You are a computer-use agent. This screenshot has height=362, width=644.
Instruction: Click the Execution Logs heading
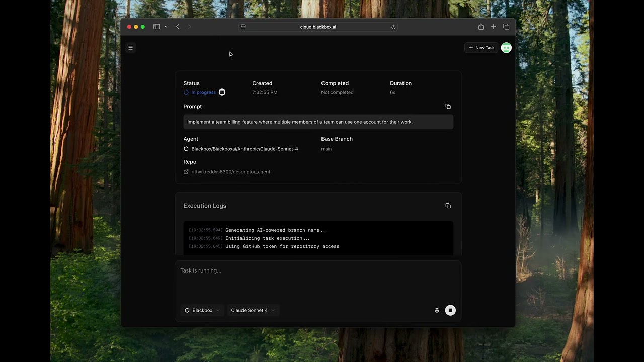coord(205,206)
